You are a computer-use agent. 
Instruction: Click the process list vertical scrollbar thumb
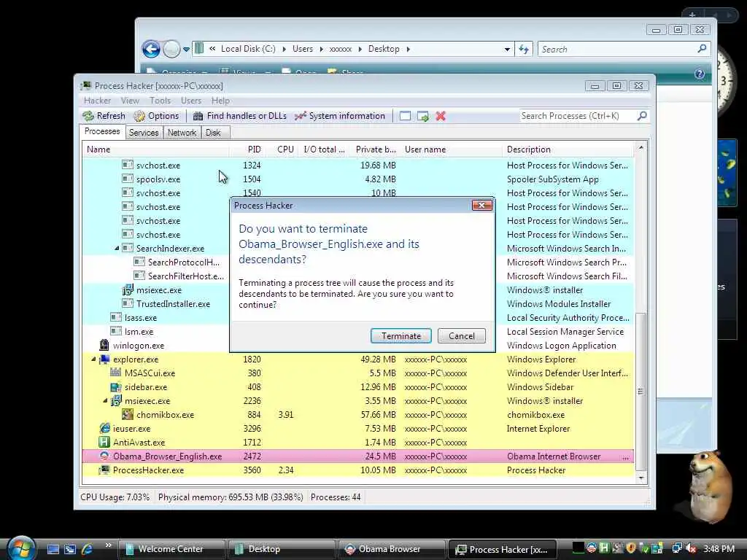tap(641, 392)
